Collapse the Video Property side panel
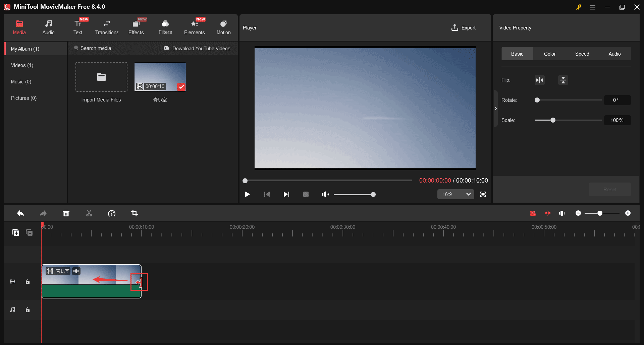Viewport: 644px width, 345px height. (495, 108)
